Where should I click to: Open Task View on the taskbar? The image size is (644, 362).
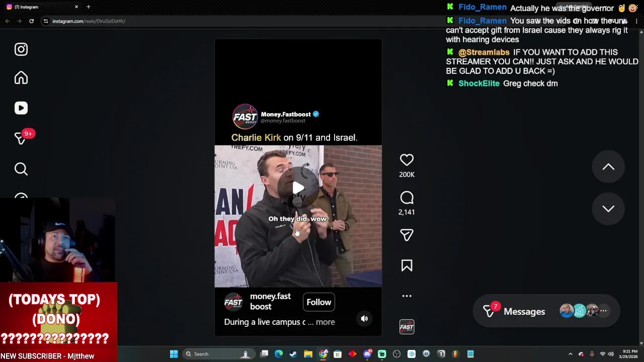pyautogui.click(x=264, y=354)
